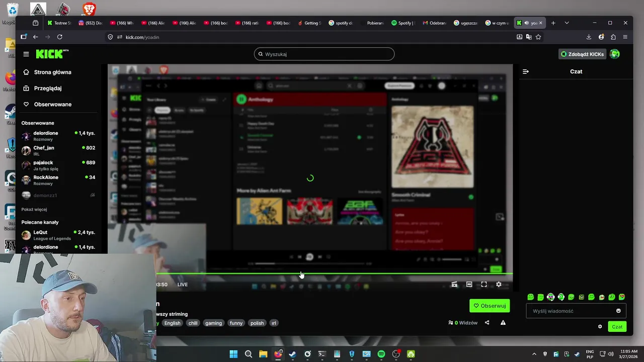Image resolution: width=644 pixels, height=362 pixels.
Task: Pick the first green emote in chat
Action: [x=530, y=297]
